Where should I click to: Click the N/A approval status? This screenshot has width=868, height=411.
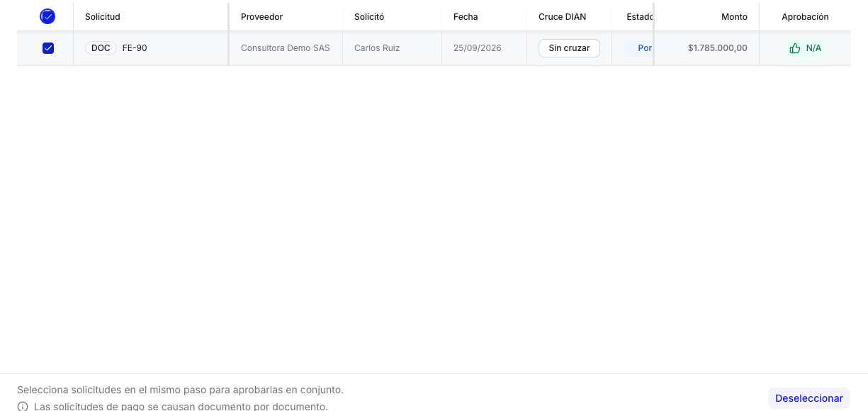pyautogui.click(x=813, y=48)
